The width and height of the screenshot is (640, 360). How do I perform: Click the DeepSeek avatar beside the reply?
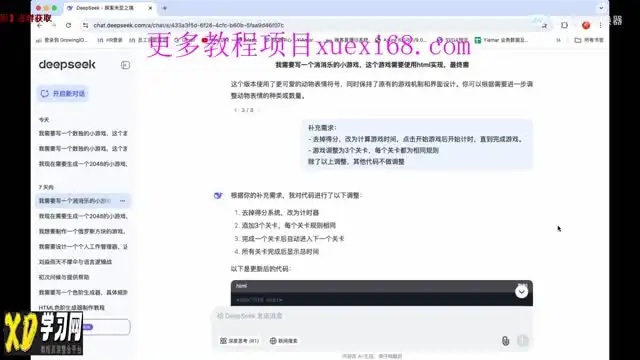pos(218,196)
